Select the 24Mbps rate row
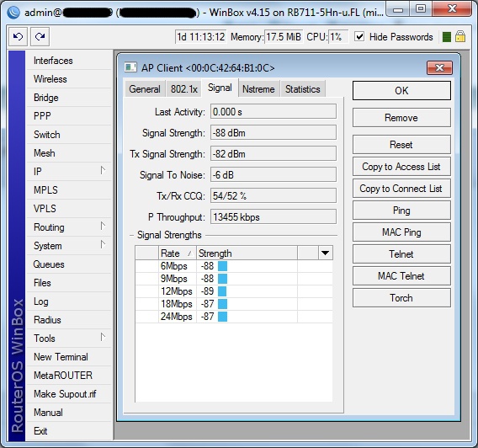Image resolution: width=478 pixels, height=448 pixels. click(234, 317)
